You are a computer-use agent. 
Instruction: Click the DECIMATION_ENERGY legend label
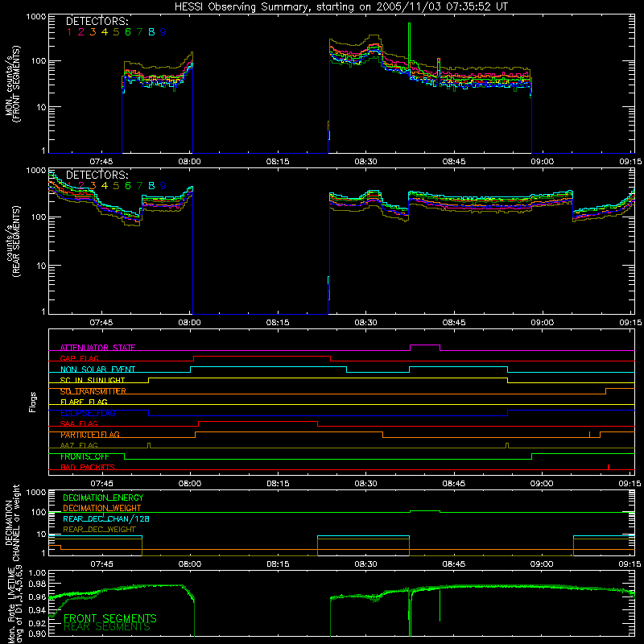point(103,497)
